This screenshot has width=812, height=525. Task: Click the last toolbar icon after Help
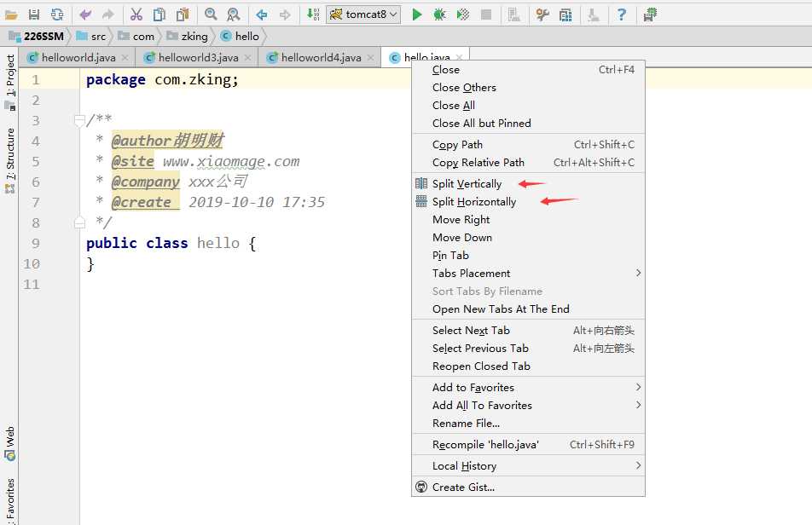[x=650, y=14]
